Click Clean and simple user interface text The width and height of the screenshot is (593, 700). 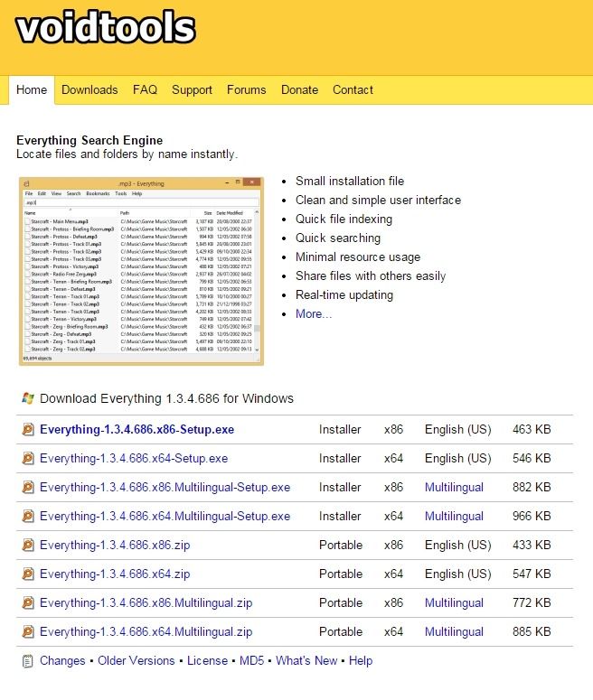pos(378,200)
